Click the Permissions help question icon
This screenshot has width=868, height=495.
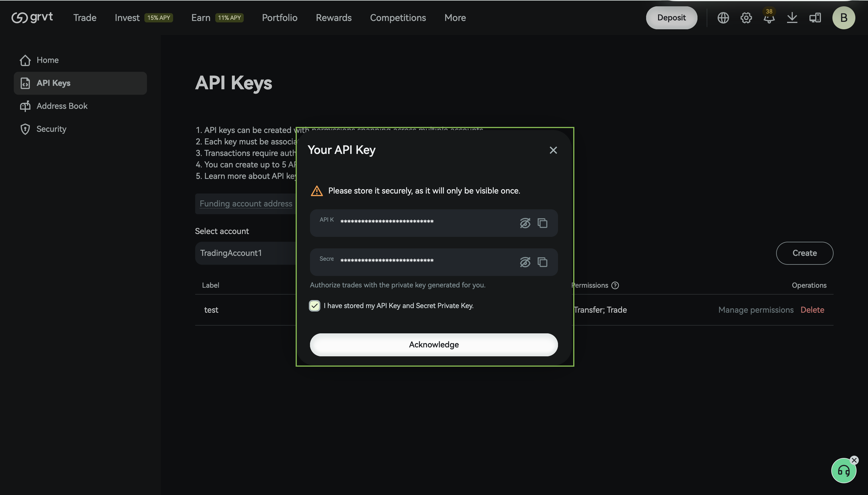(615, 285)
